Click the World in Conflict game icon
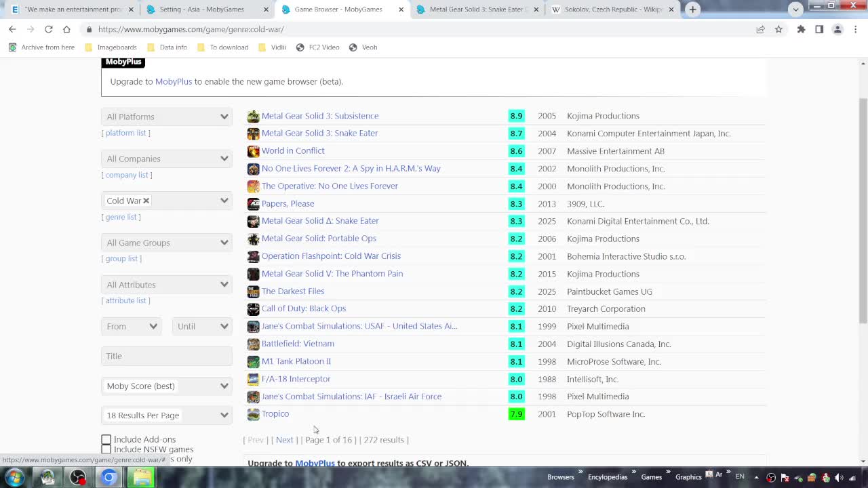 (253, 151)
